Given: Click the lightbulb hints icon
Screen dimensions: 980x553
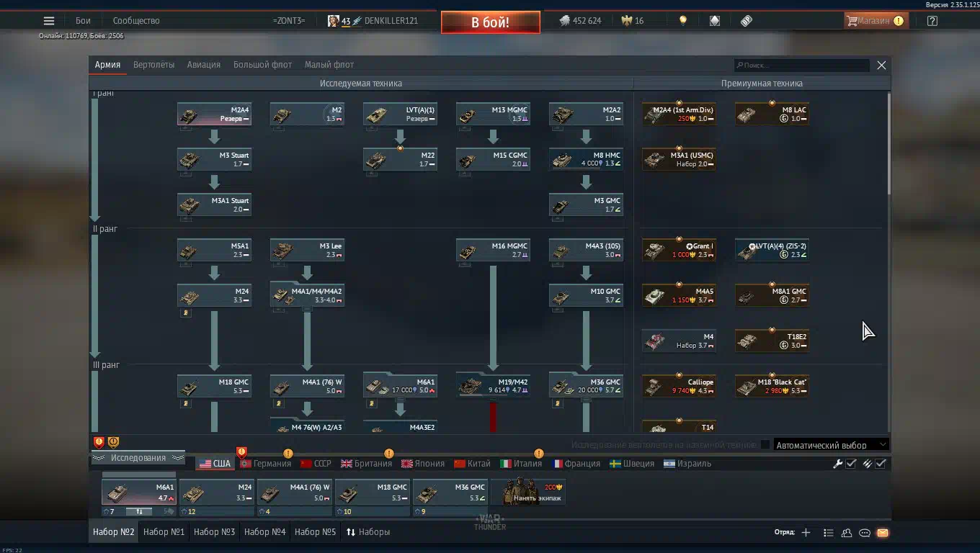Looking at the screenshot, I should [683, 21].
